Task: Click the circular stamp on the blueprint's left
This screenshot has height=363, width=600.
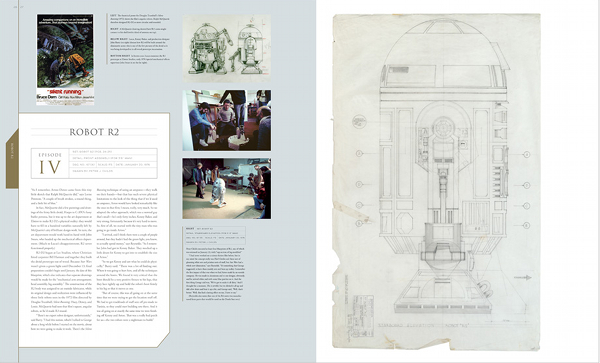Action: click(359, 121)
